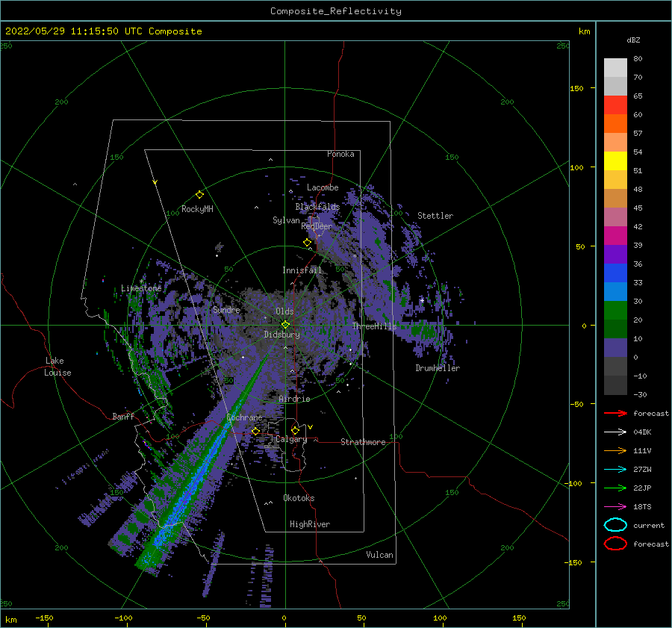The image size is (672, 628).
Task: Click the yellow diamond marker beside RockyMH
Action: [x=199, y=195]
